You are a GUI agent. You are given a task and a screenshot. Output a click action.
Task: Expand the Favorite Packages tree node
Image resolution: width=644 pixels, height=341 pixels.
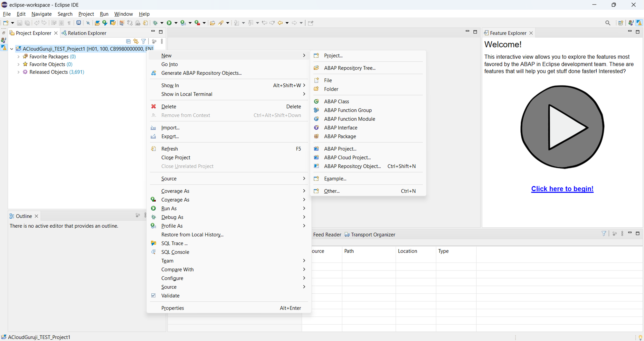tap(18, 57)
